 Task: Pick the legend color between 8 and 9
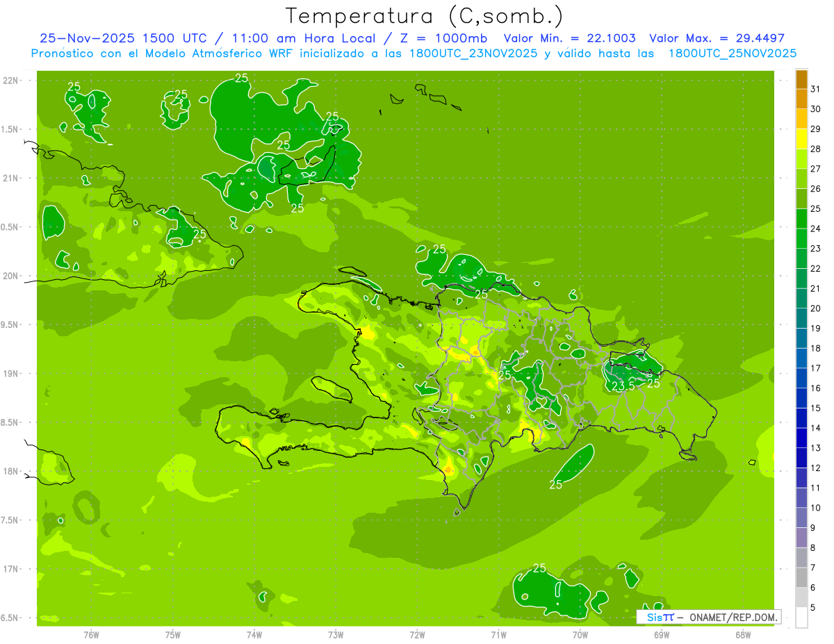tap(801, 538)
